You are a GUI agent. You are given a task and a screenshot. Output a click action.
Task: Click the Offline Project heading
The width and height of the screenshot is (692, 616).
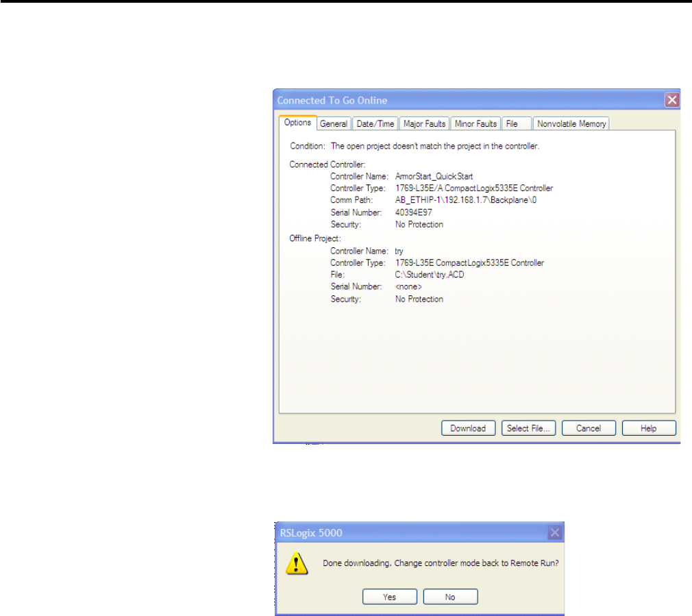point(315,238)
